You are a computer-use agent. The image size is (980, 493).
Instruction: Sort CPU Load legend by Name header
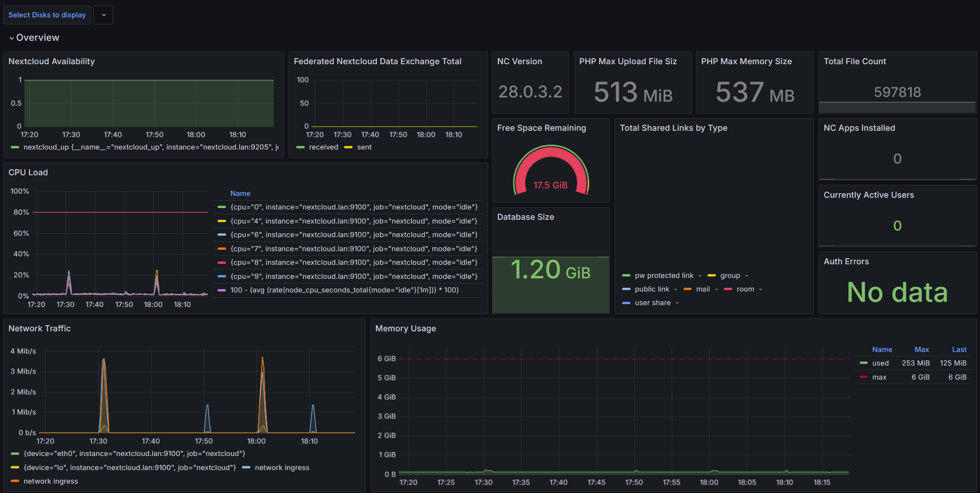pyautogui.click(x=240, y=194)
